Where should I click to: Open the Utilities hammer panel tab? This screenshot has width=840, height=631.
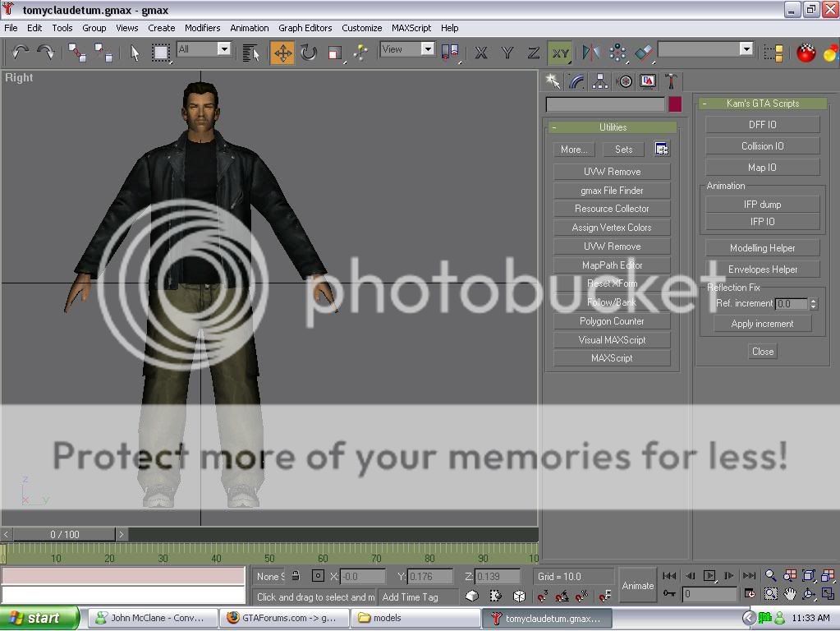click(x=672, y=81)
